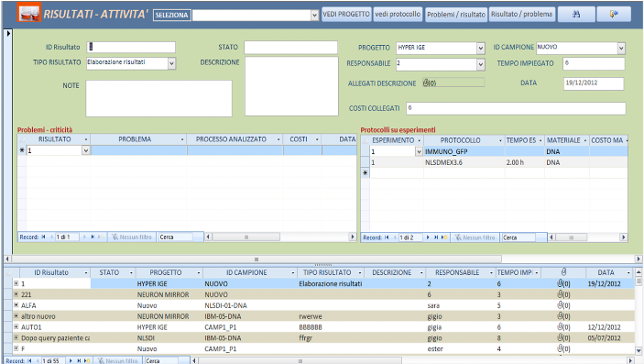Click the exit door icon button
644x364 pixels.
(x=614, y=15)
